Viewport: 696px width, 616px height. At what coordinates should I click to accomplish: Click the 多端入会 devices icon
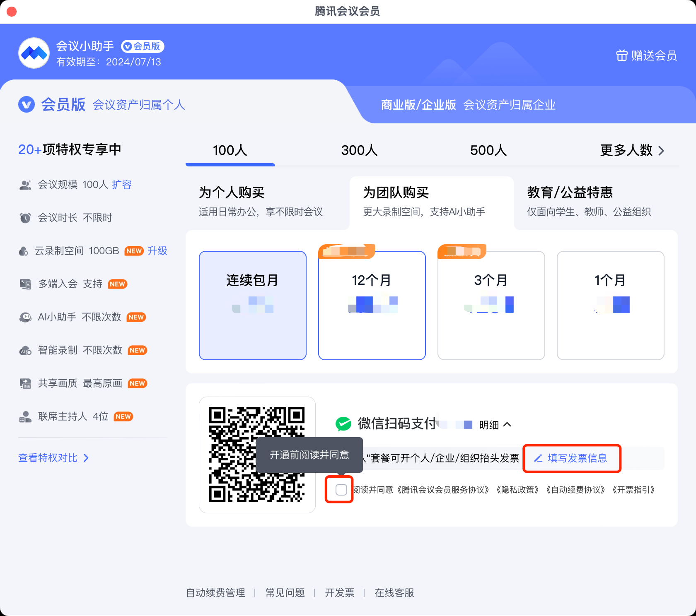click(25, 284)
